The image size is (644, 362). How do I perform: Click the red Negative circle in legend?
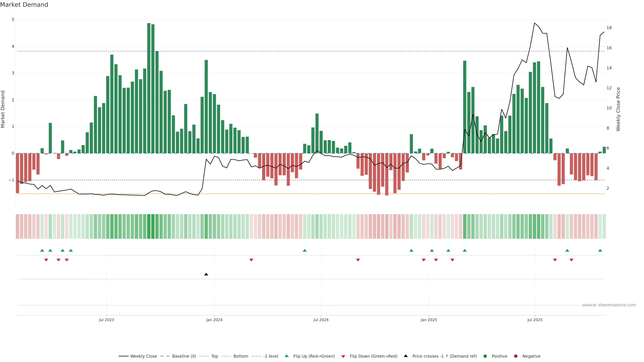pyautogui.click(x=516, y=356)
